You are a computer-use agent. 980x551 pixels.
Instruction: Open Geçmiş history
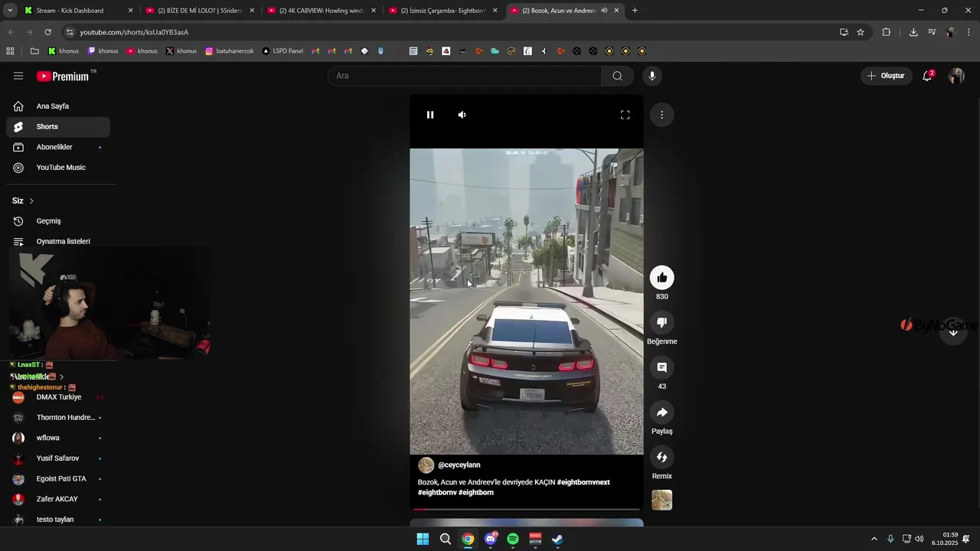[x=58, y=221]
